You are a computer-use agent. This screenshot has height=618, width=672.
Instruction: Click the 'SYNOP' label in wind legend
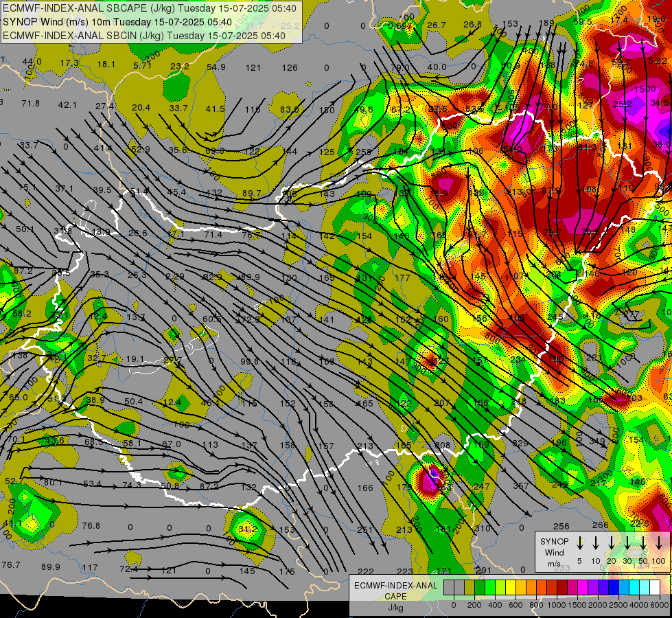click(x=554, y=541)
